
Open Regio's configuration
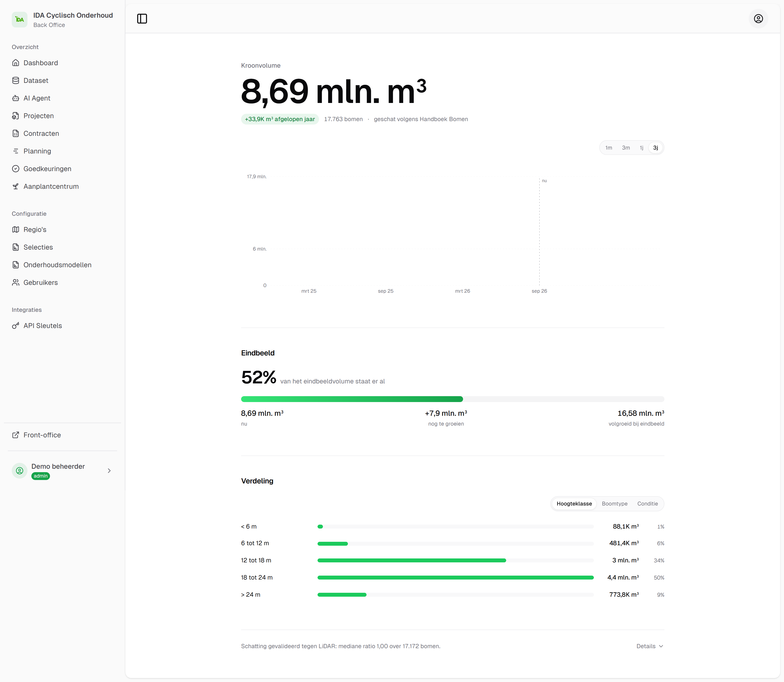point(62,229)
